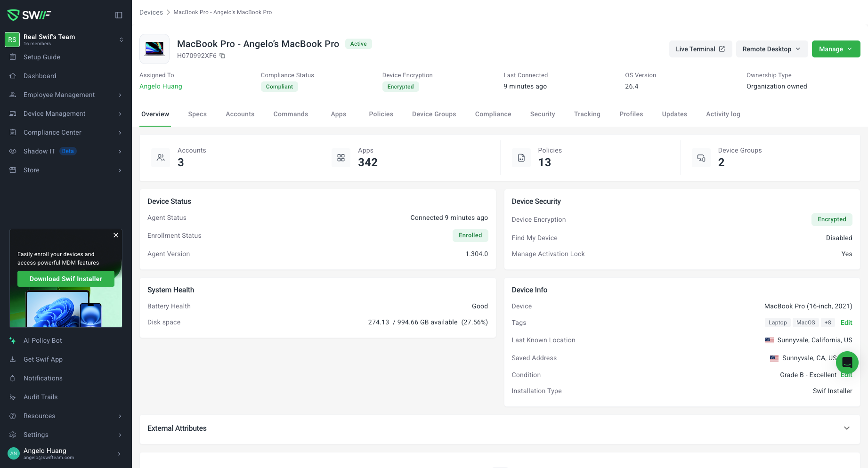Click the AI Policy Bot sparkle icon
The height and width of the screenshot is (468, 868).
coord(13,340)
